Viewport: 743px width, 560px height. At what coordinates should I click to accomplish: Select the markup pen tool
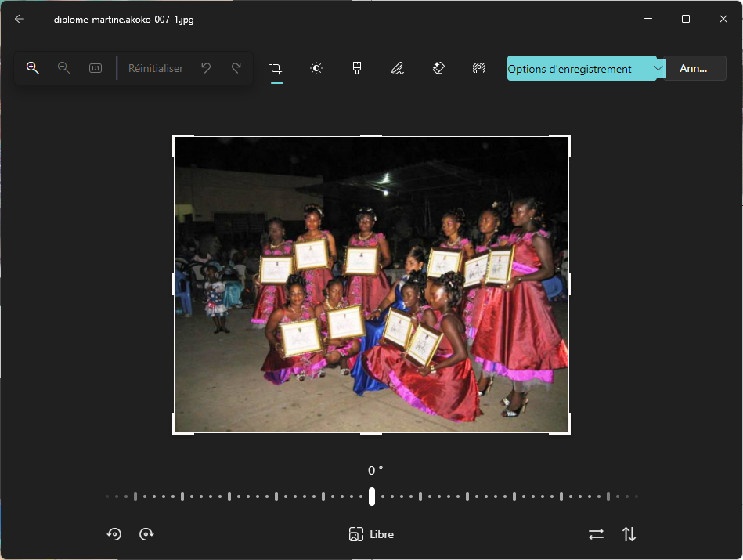coord(398,68)
